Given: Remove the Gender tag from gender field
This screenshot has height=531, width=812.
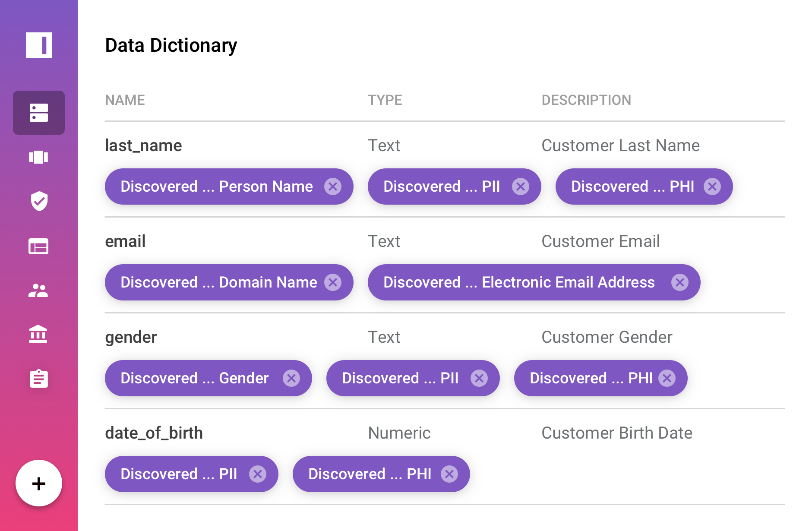Looking at the screenshot, I should coord(291,378).
